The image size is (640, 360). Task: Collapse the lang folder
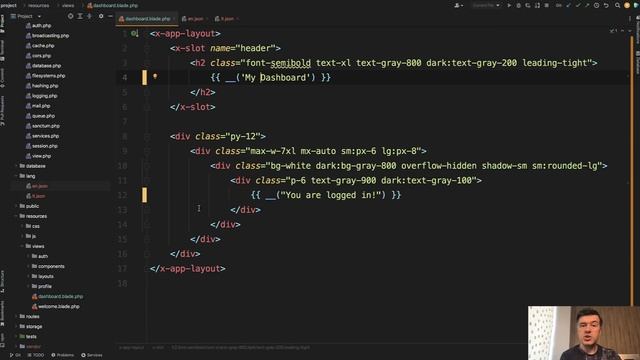click(x=16, y=176)
